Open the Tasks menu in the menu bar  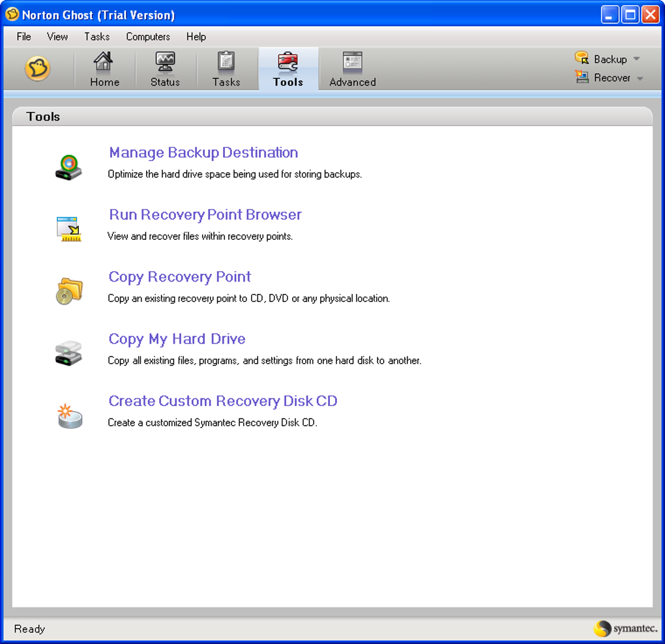[x=97, y=37]
